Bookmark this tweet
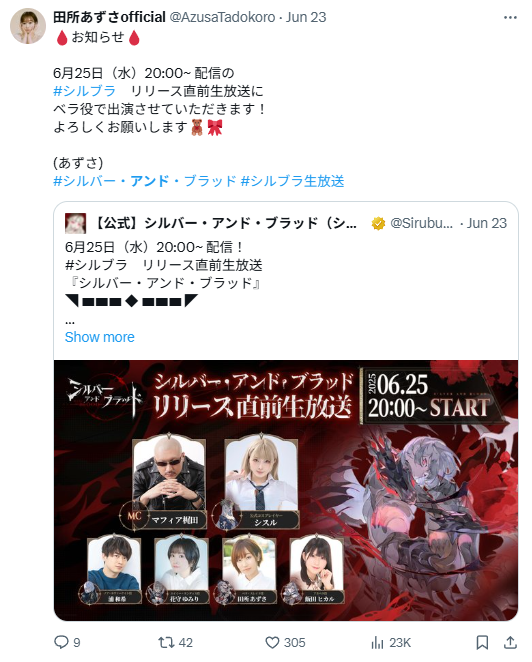Image resolution: width=532 pixels, height=662 pixels. click(x=482, y=642)
